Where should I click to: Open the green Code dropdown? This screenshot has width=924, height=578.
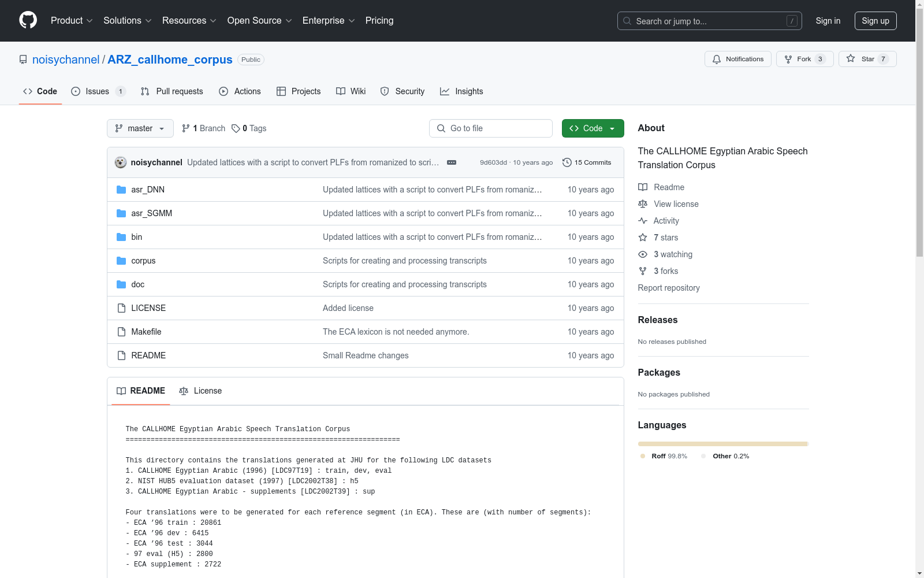coord(593,128)
